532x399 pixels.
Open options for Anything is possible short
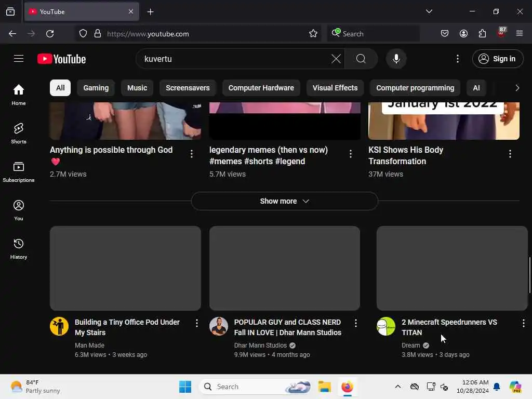click(x=192, y=154)
